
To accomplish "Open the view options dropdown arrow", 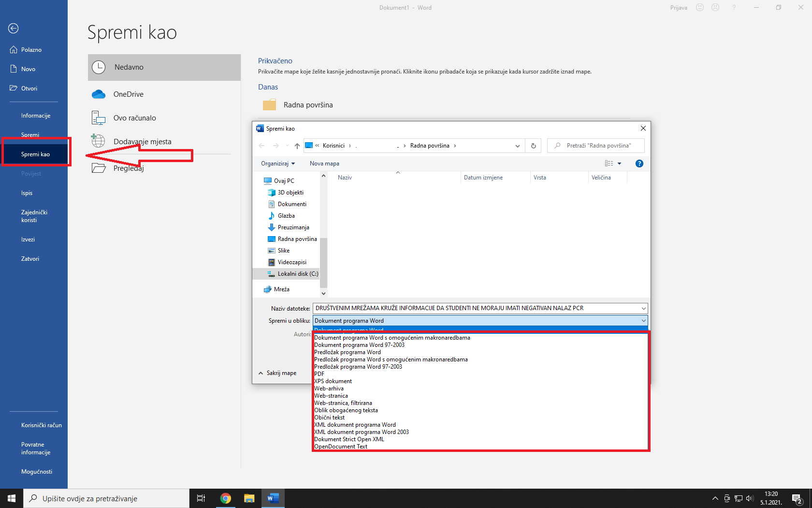I will 620,164.
